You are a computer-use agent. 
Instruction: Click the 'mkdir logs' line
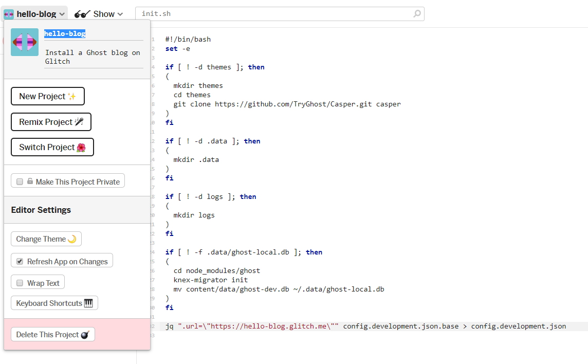pos(194,215)
